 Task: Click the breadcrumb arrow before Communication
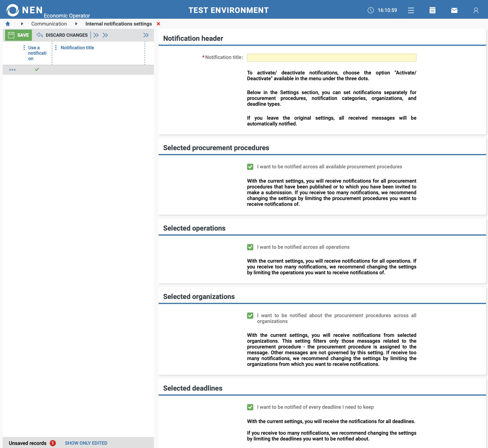(22, 24)
